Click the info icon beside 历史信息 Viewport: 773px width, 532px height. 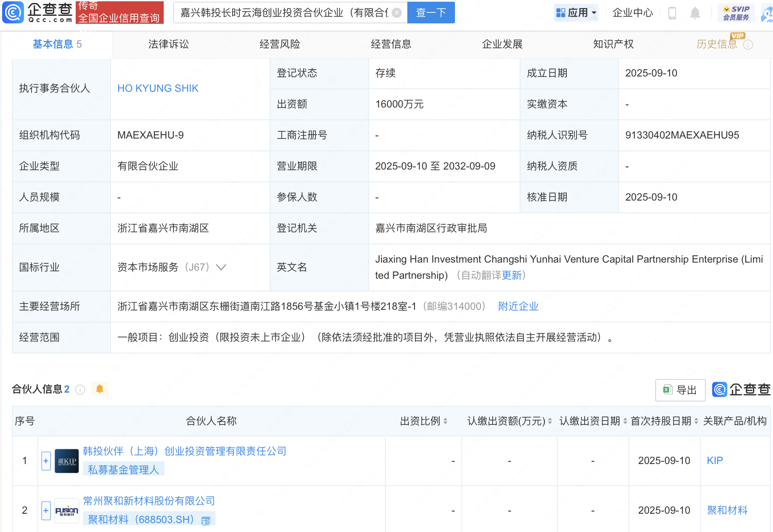pyautogui.click(x=748, y=45)
